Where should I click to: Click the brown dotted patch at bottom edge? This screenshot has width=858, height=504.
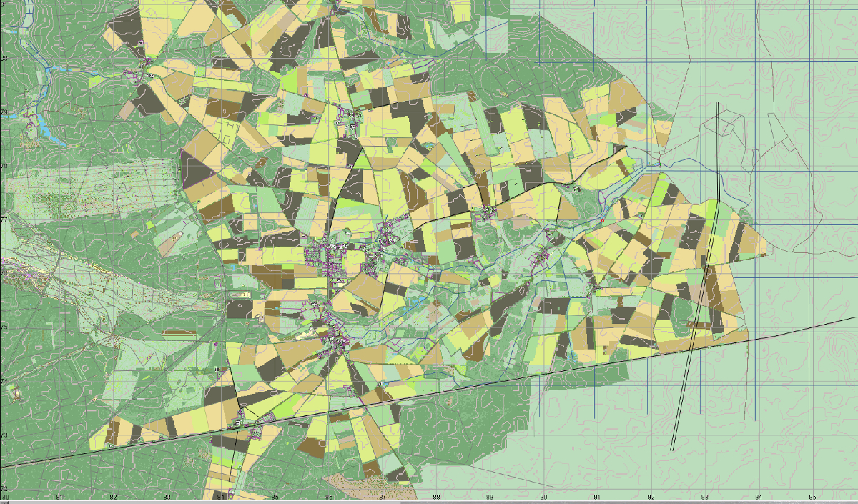tap(350, 488)
